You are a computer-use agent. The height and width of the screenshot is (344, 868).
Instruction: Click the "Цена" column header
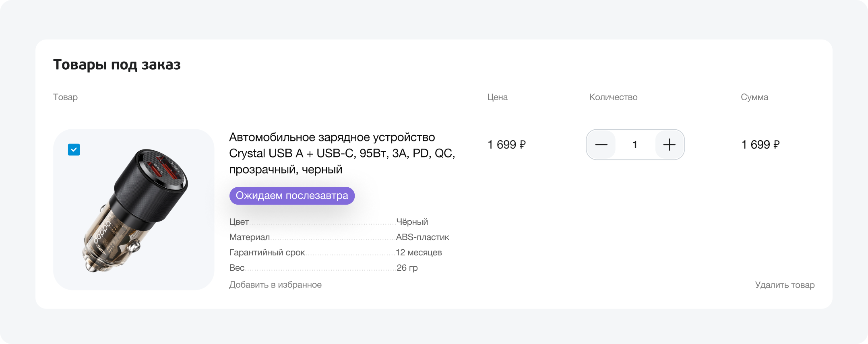pyautogui.click(x=497, y=97)
